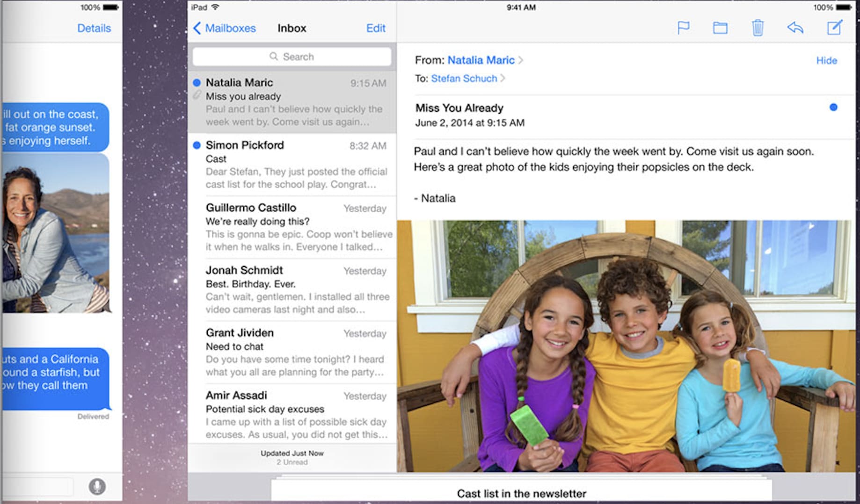The width and height of the screenshot is (860, 504).
Task: Tap the 2 Unread count
Action: click(292, 462)
